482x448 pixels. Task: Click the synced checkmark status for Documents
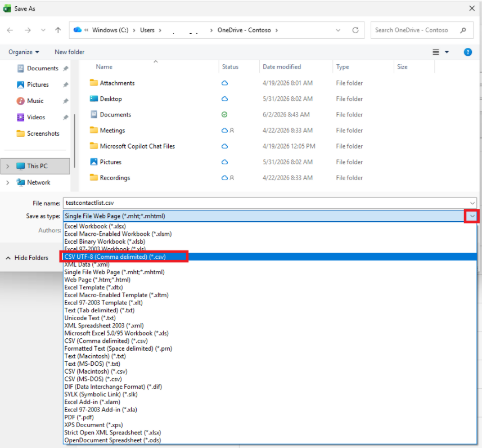(224, 114)
